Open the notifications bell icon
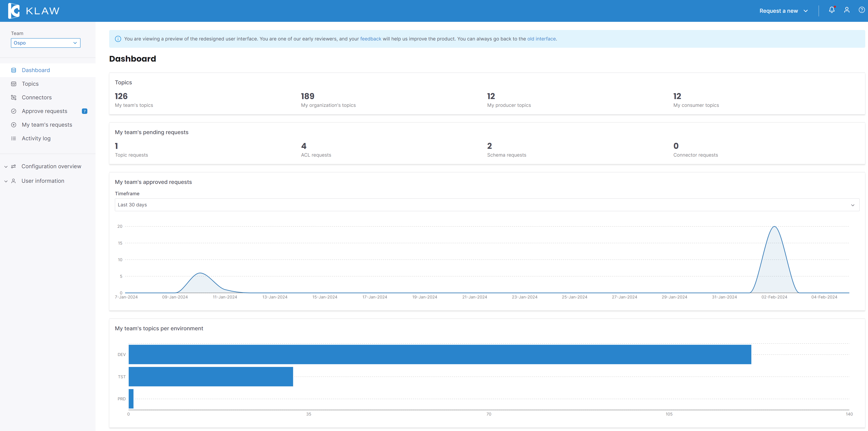 (831, 10)
